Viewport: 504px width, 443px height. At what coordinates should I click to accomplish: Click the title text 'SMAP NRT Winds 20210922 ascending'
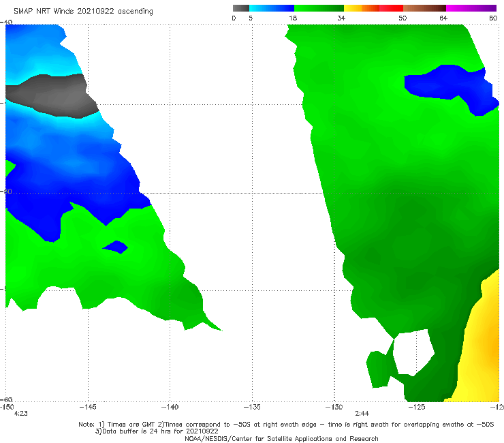83,11
